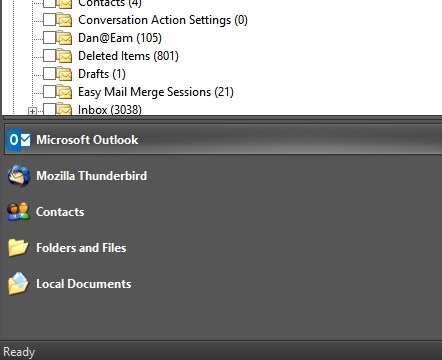442x360 pixels.
Task: Select the Drafts (1) tree item
Action: tap(102, 74)
